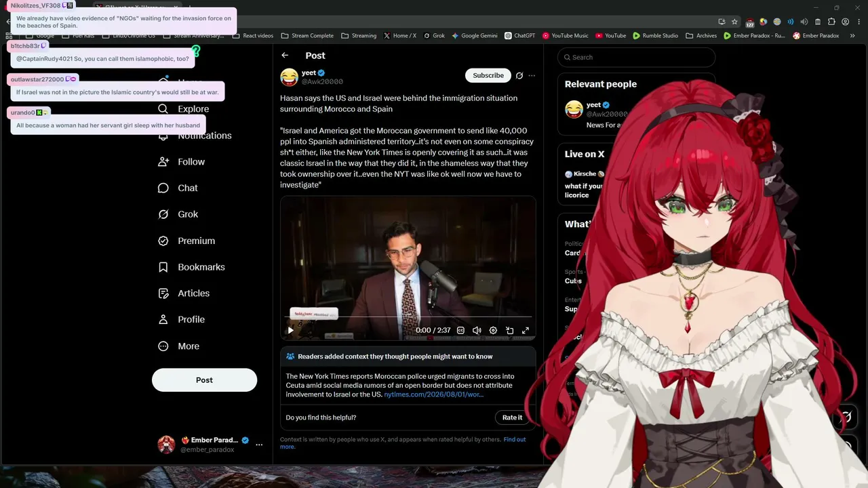Open the Kirsche live broadcast entry
The height and width of the screenshot is (488, 868).
(x=584, y=184)
